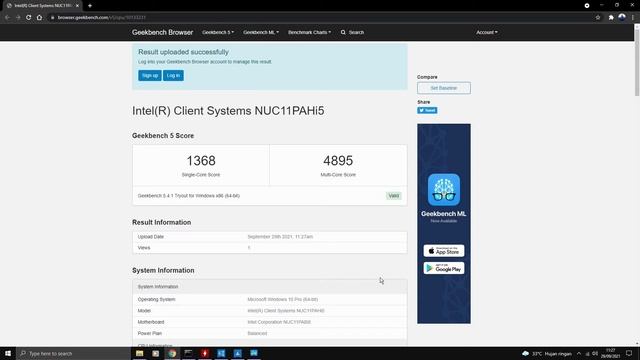Image resolution: width=640 pixels, height=360 pixels.
Task: Open the Chrome three-dot menu
Action: [x=633, y=18]
